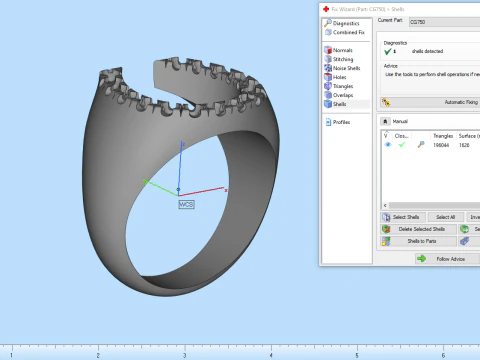The width and height of the screenshot is (480, 360).
Task: Sort by the Surface column header
Action: click(x=468, y=136)
